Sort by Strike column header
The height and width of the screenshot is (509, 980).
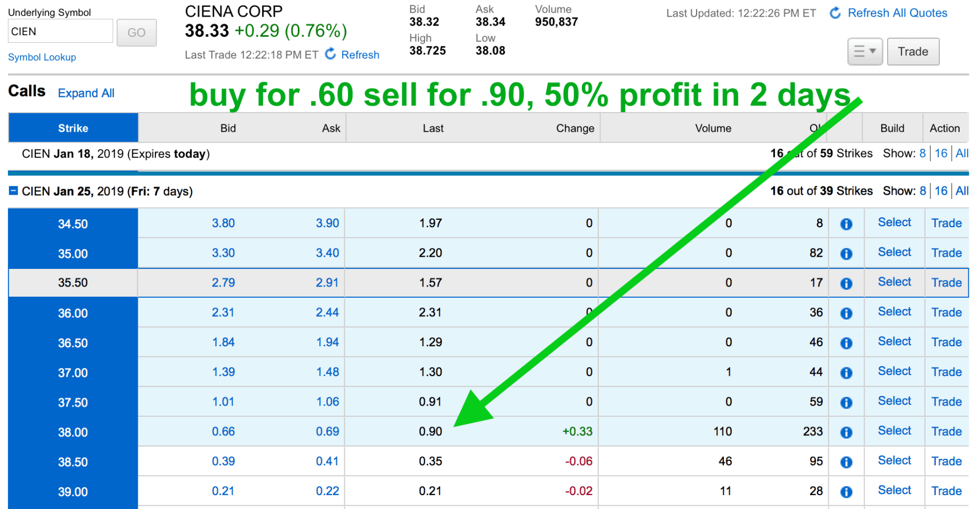(73, 128)
